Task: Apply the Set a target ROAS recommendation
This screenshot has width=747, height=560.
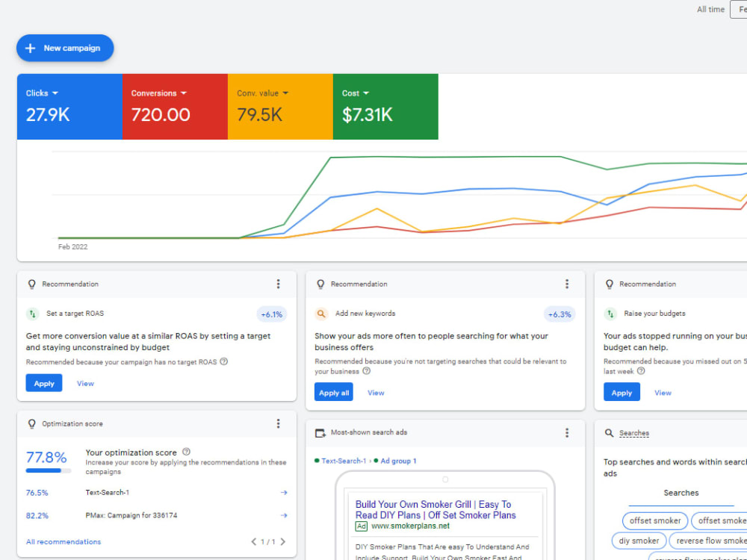Action: coord(44,383)
